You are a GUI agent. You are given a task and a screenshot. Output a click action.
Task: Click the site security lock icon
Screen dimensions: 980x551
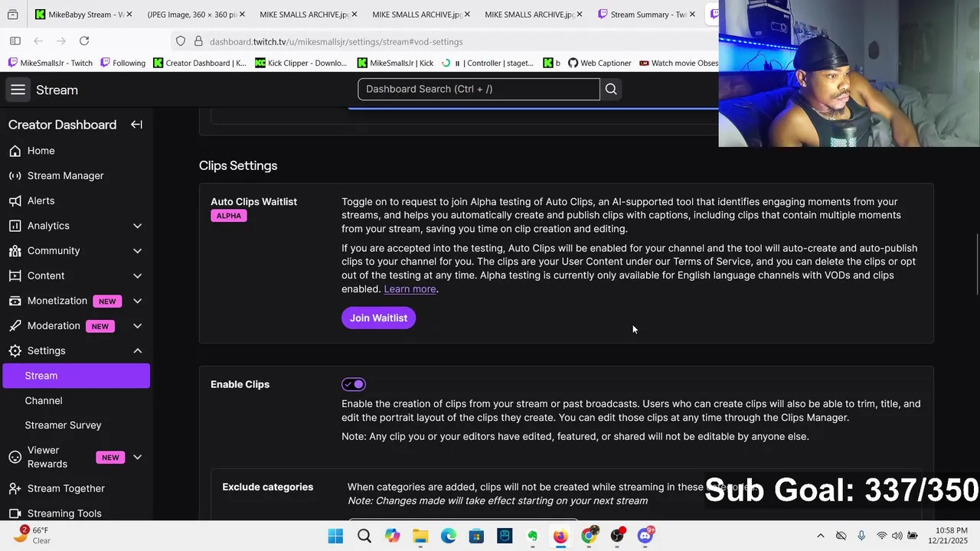(x=198, y=41)
